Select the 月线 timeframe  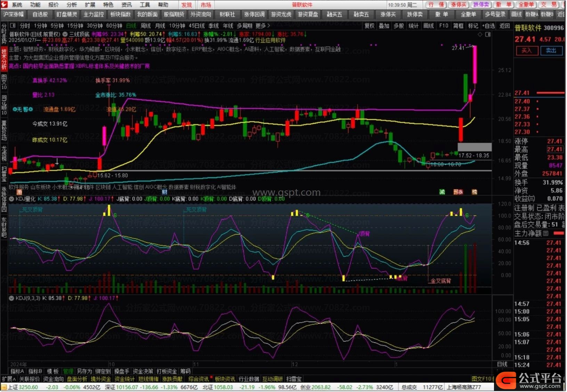(x=160, y=26)
